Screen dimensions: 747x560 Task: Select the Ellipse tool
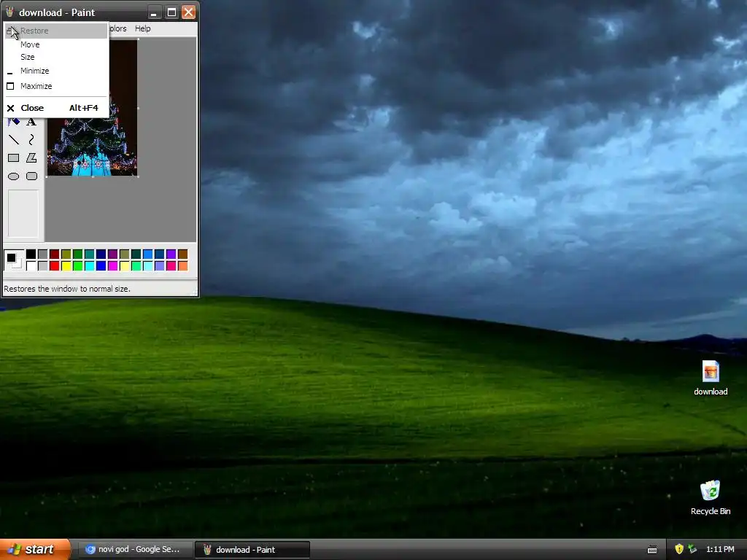tap(13, 176)
